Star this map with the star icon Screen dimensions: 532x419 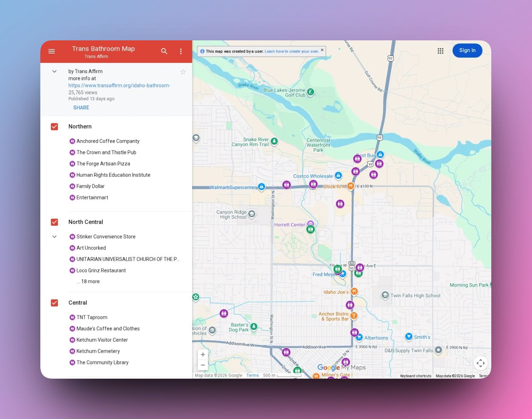click(x=183, y=72)
